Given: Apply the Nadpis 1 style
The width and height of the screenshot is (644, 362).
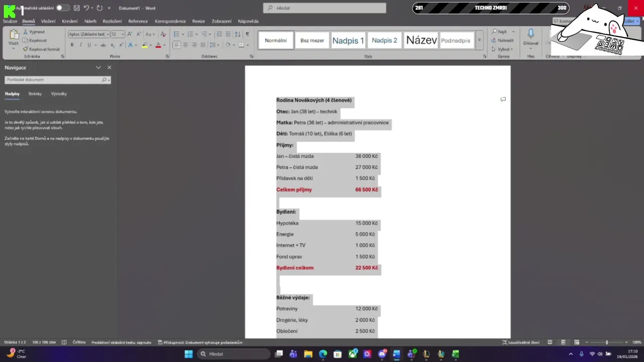Looking at the screenshot, I should [348, 41].
